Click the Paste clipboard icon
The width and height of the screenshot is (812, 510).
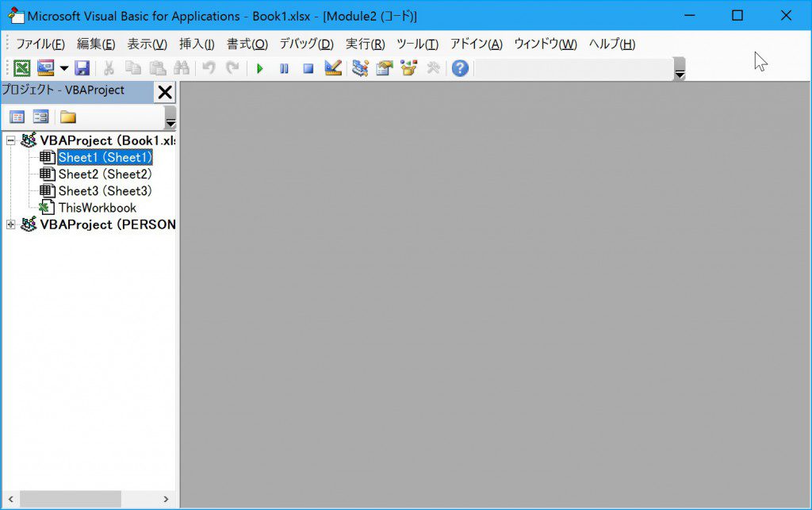158,68
